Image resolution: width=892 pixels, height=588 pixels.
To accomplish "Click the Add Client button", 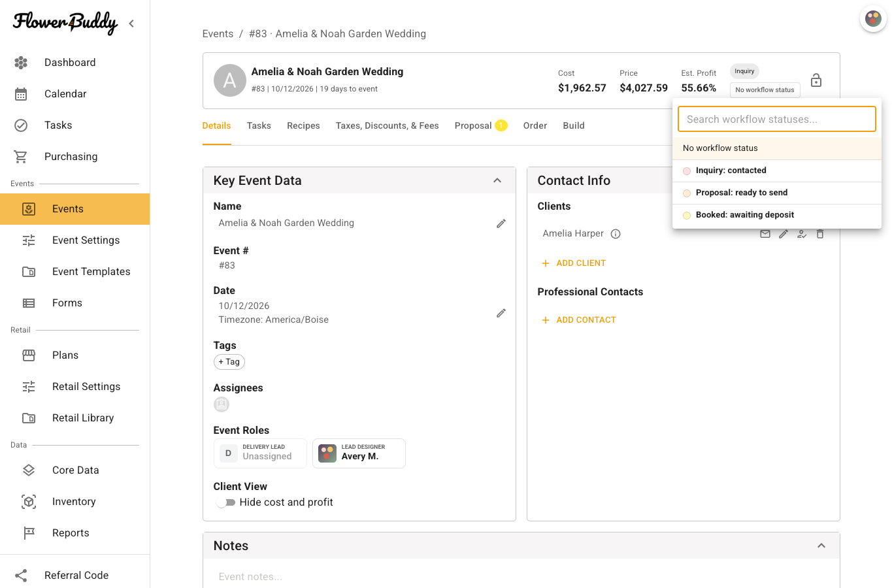I will 574,263.
